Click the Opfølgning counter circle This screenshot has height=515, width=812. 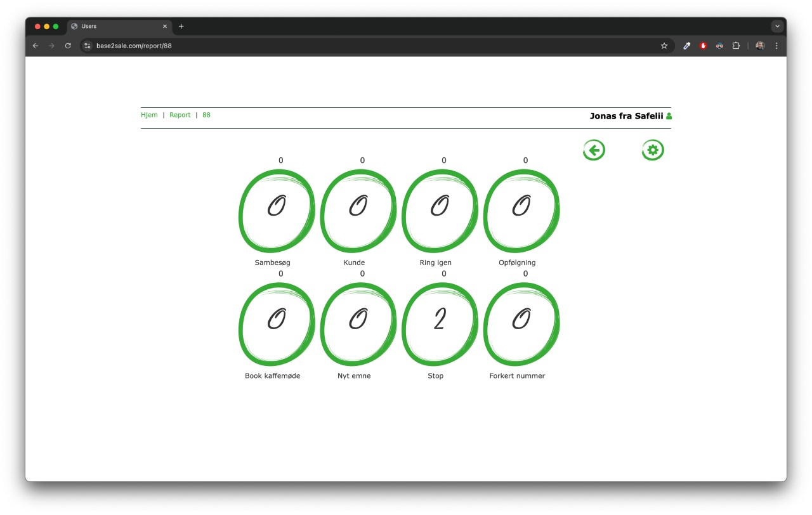(521, 211)
